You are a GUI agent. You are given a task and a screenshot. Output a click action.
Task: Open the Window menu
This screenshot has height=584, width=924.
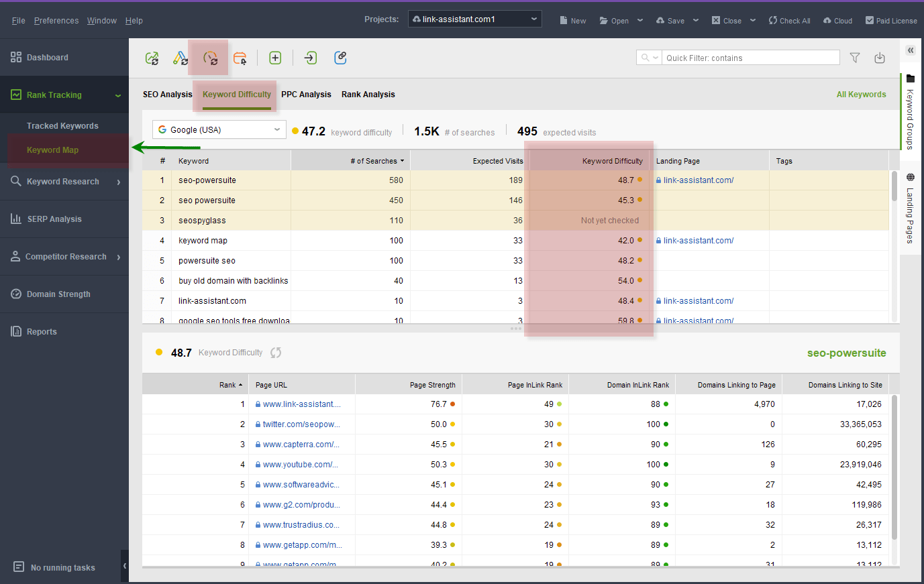point(102,21)
